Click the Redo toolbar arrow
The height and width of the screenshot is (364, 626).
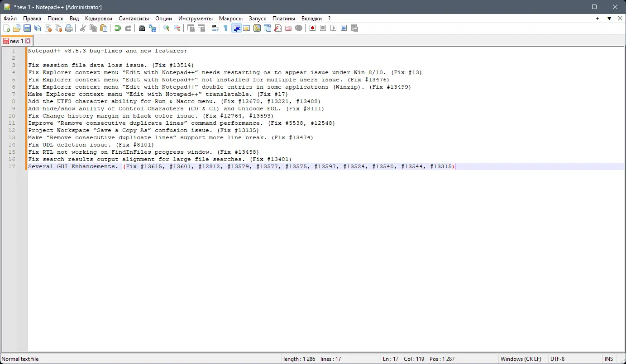click(128, 28)
